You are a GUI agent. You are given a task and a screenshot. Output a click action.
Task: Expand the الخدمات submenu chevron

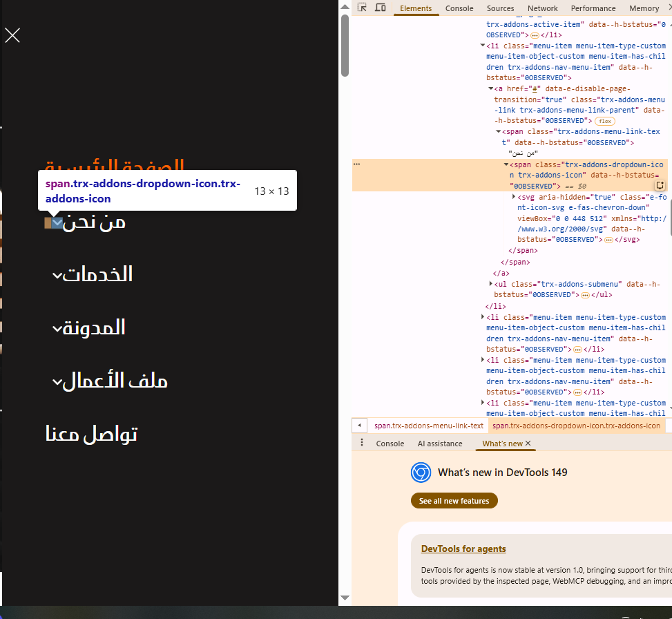[x=57, y=275]
